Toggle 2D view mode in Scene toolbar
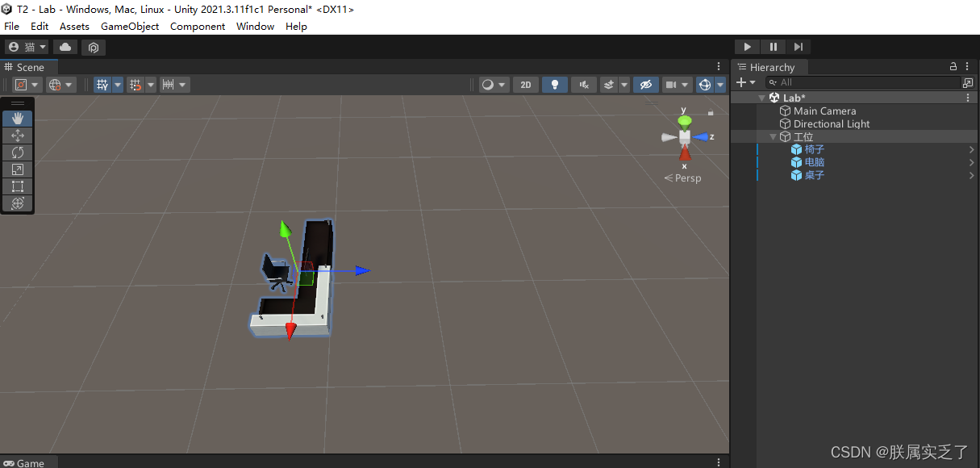 click(x=525, y=84)
